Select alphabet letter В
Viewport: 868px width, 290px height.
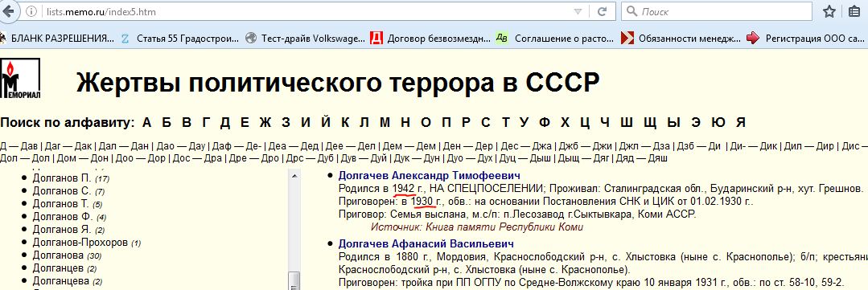pos(187,123)
